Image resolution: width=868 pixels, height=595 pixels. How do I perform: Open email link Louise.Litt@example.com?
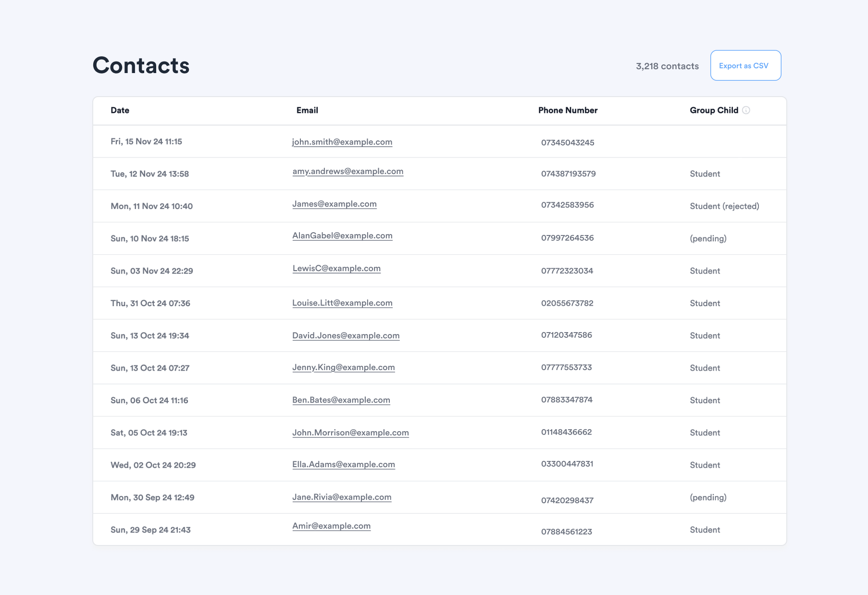click(x=342, y=303)
